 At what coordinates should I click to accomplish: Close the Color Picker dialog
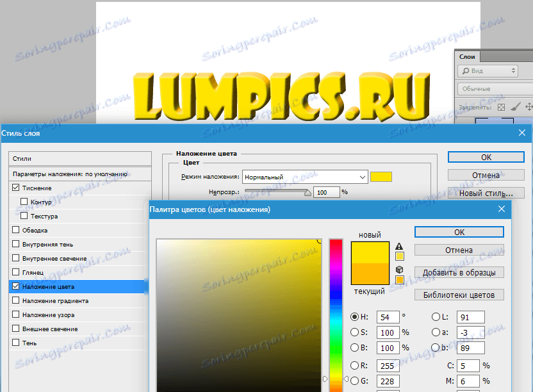point(502,209)
